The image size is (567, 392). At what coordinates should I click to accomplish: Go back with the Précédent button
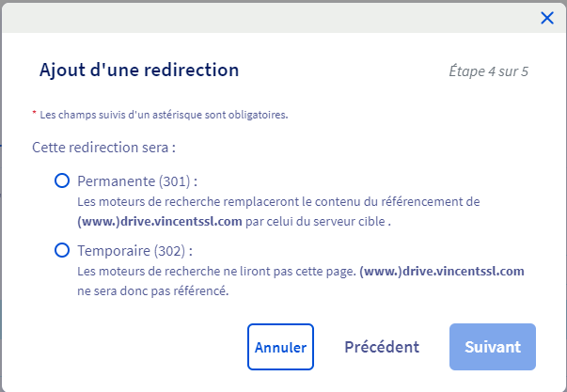coord(382,347)
